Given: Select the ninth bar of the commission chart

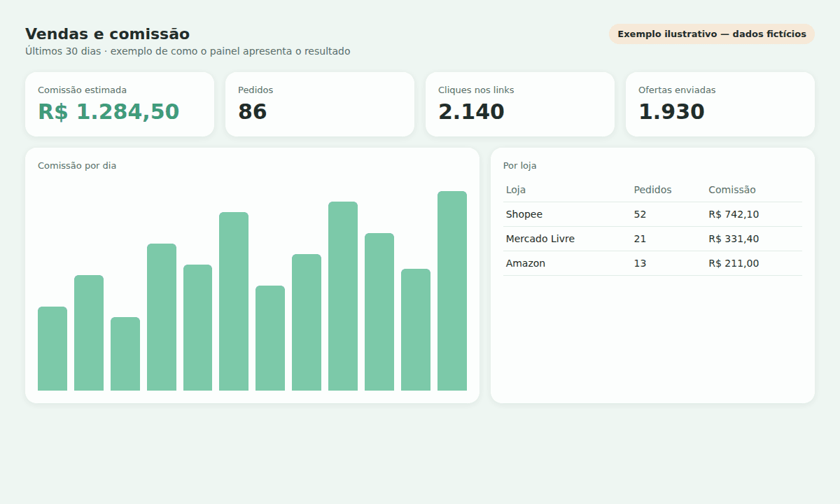Looking at the screenshot, I should (343, 296).
